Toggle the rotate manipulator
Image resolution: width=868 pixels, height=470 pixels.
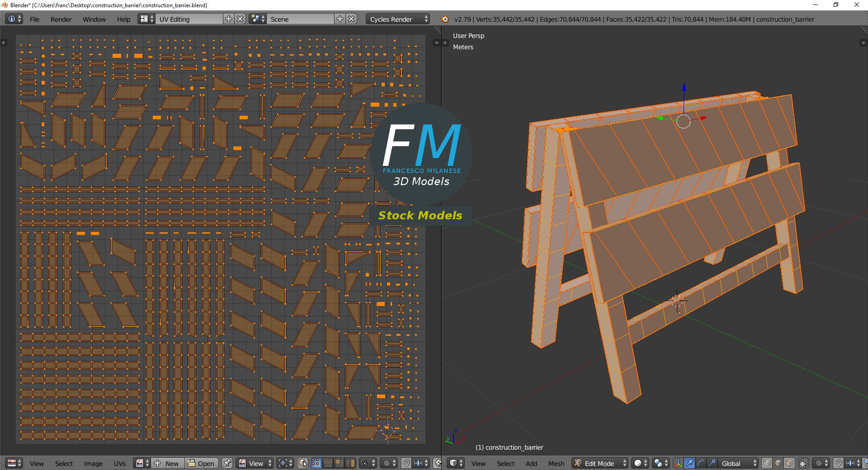(x=701, y=463)
